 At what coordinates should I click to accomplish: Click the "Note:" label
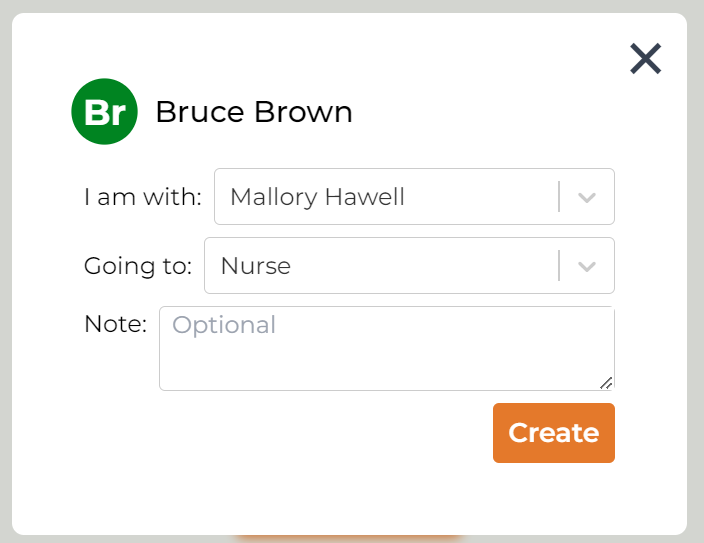(115, 324)
